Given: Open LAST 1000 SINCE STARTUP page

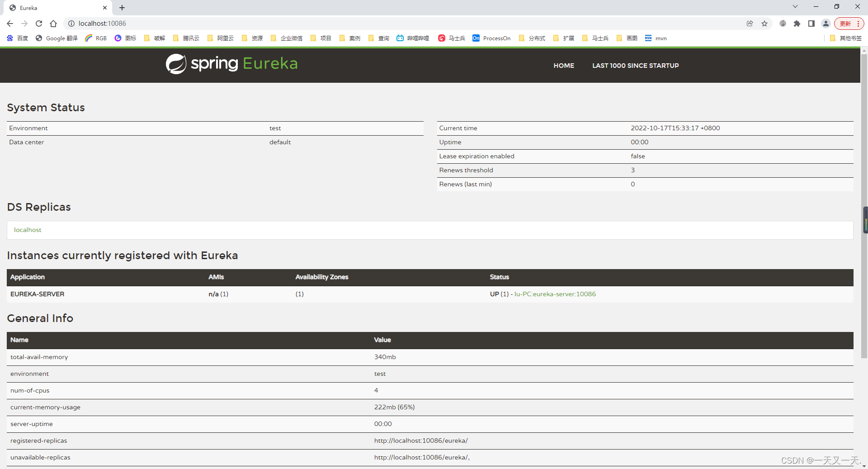Looking at the screenshot, I should [x=635, y=66].
